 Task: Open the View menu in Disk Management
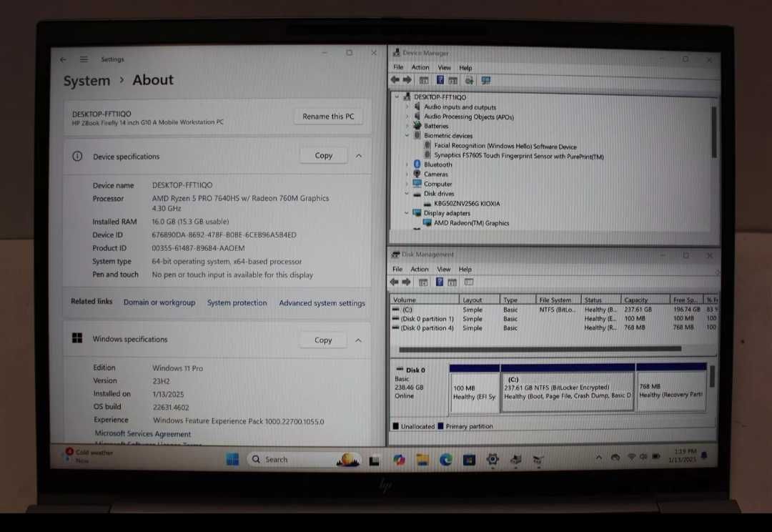444,269
